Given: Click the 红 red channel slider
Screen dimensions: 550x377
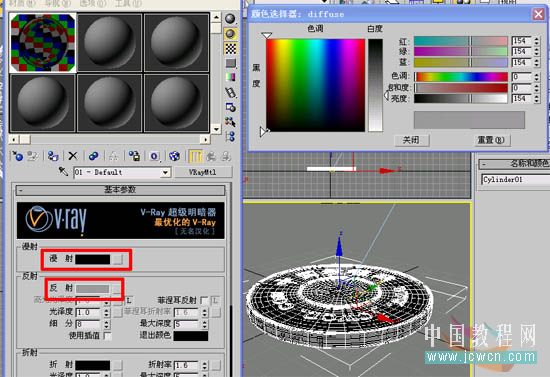Looking at the screenshot, I should click(x=461, y=41).
